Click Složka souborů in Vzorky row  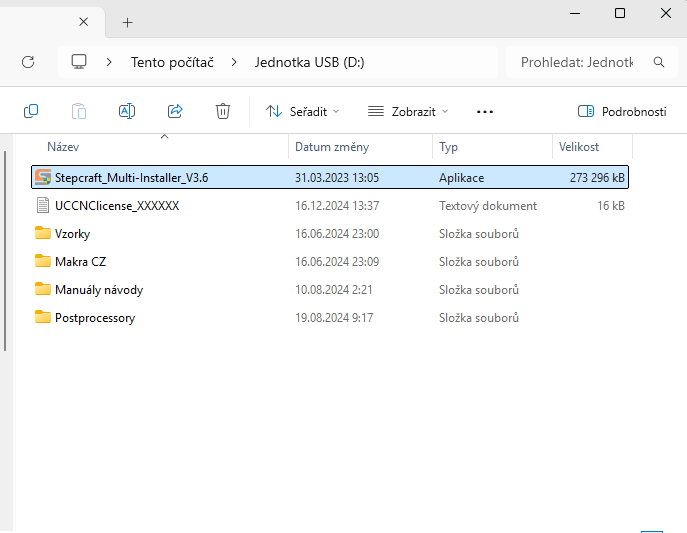tap(479, 234)
